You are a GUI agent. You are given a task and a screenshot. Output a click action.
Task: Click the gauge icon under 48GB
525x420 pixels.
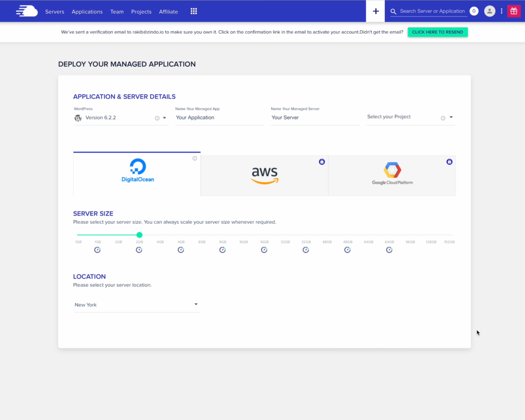click(x=348, y=250)
